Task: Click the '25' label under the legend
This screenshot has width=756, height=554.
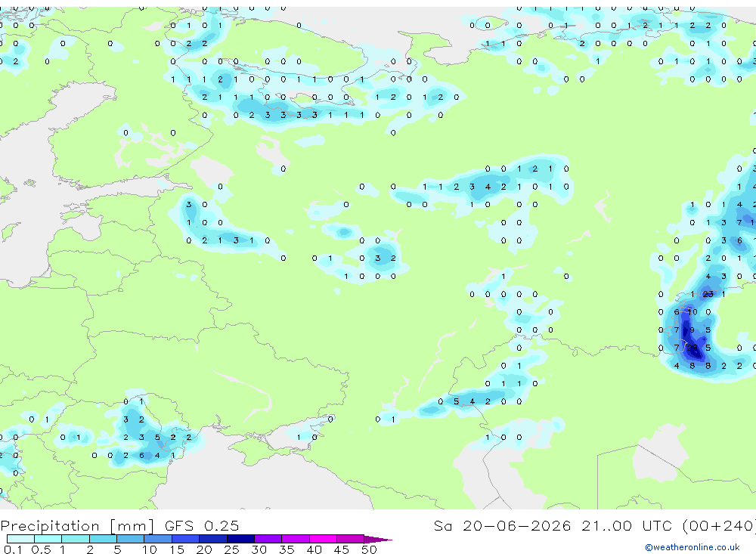Action: 231,549
